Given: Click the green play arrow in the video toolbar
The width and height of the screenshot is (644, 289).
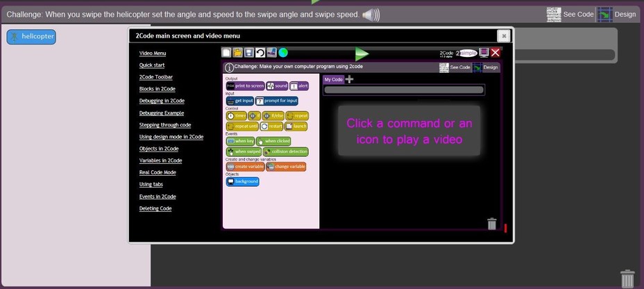Looking at the screenshot, I should pyautogui.click(x=362, y=53).
